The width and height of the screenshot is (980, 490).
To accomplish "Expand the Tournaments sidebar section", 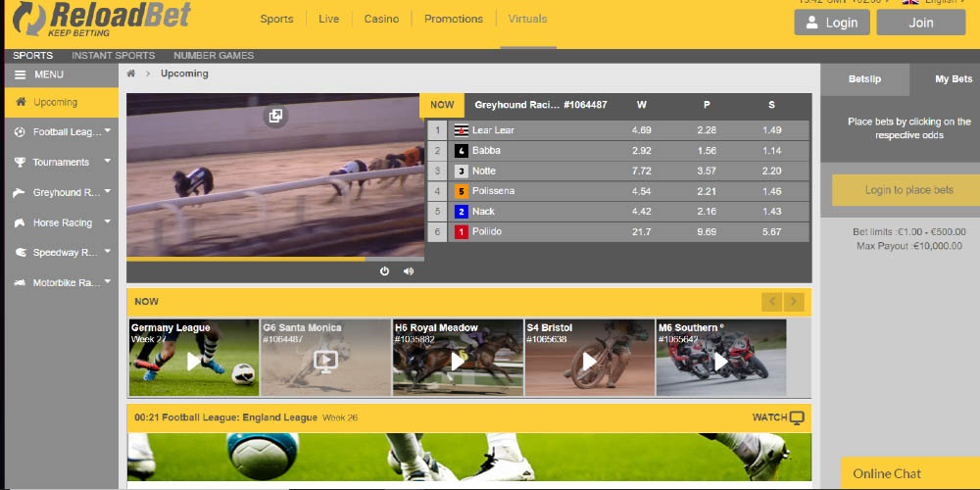I will coord(107,162).
